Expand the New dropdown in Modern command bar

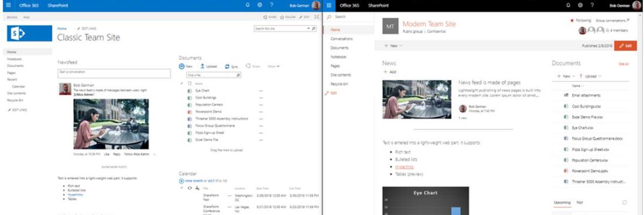401,46
